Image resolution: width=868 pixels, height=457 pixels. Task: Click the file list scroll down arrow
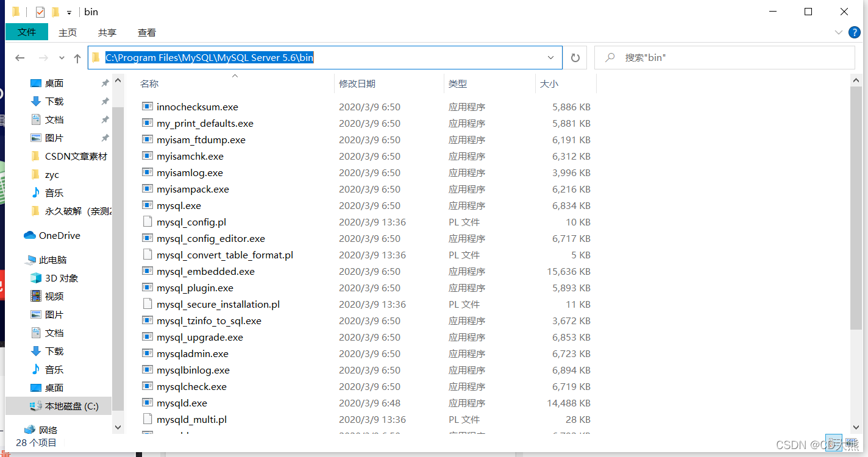tap(856, 428)
